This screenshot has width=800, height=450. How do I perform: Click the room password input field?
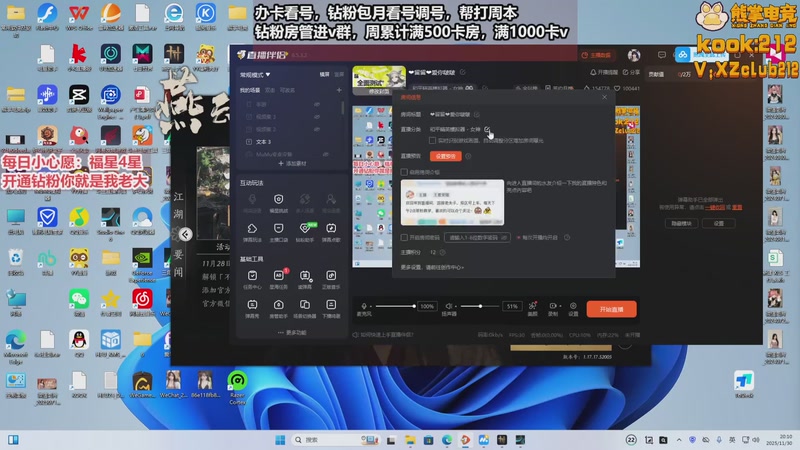(x=477, y=237)
